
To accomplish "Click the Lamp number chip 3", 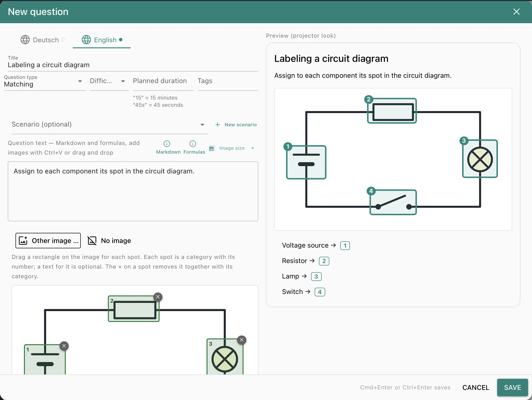I will 316,277.
